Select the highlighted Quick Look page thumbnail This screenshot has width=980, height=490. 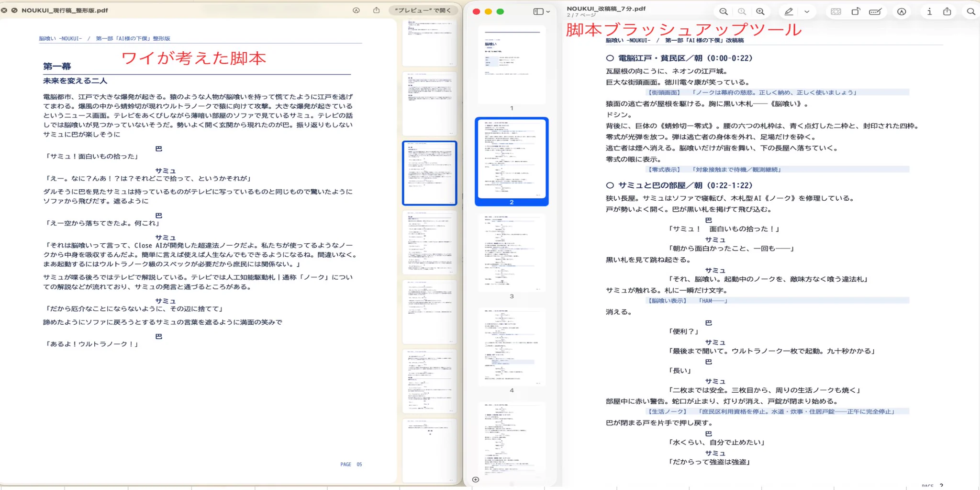point(430,173)
